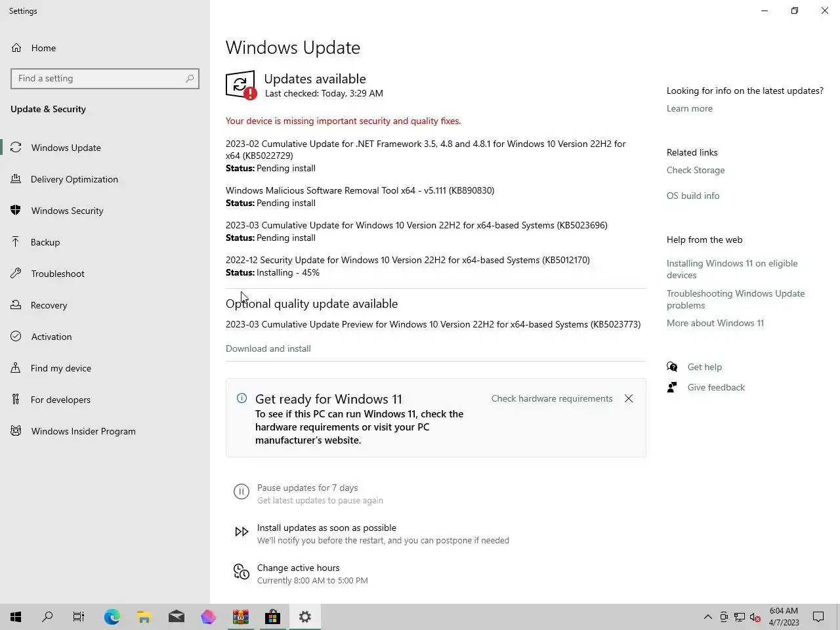This screenshot has width=840, height=630.
Task: Launch Microsoft Edge from taskbar
Action: (112, 617)
